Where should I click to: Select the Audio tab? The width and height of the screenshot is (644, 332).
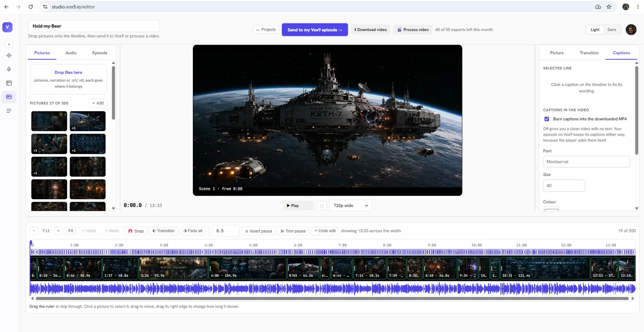71,53
